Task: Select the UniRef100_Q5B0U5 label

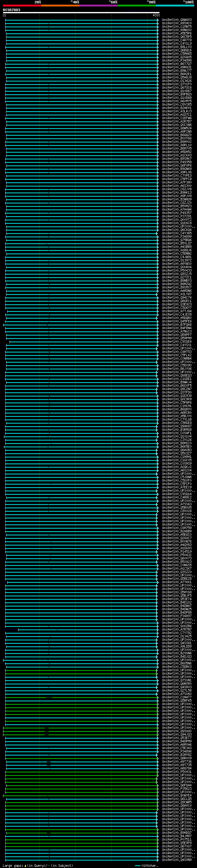Action: (177, 507)
